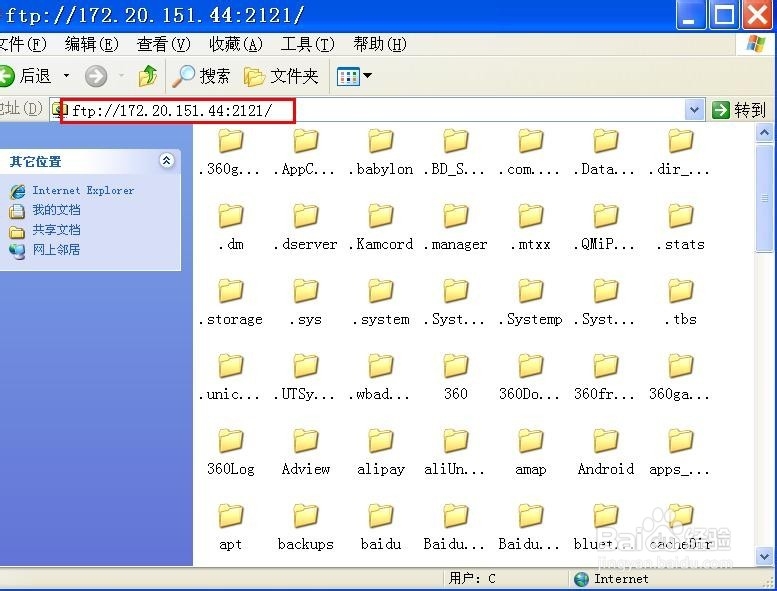The height and width of the screenshot is (591, 777).
Task: Select the .sys folder
Action: (x=305, y=302)
